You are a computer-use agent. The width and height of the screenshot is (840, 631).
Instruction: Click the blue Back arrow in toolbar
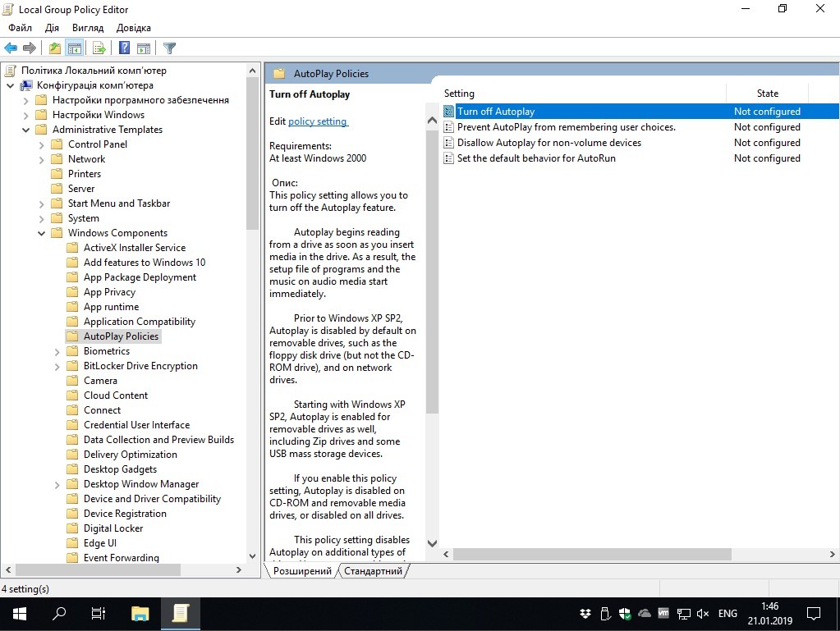coord(11,48)
